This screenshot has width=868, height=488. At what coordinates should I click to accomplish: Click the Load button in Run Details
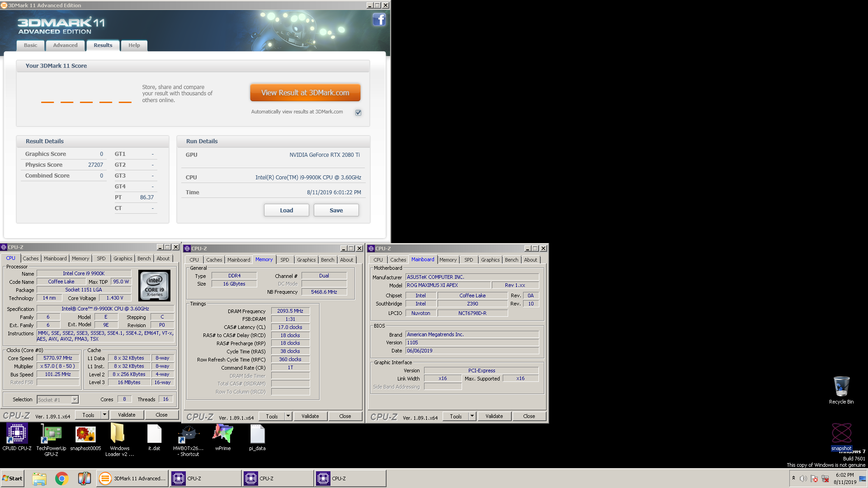(286, 210)
